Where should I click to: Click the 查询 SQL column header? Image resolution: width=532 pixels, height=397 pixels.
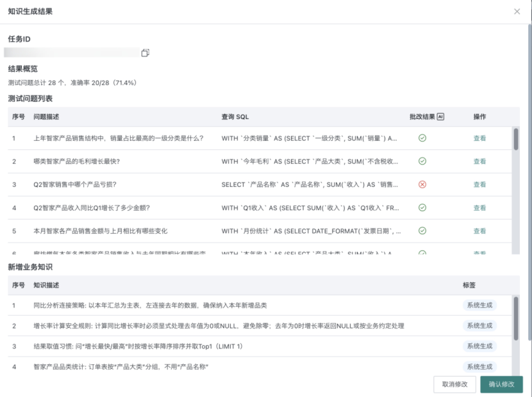pos(235,117)
